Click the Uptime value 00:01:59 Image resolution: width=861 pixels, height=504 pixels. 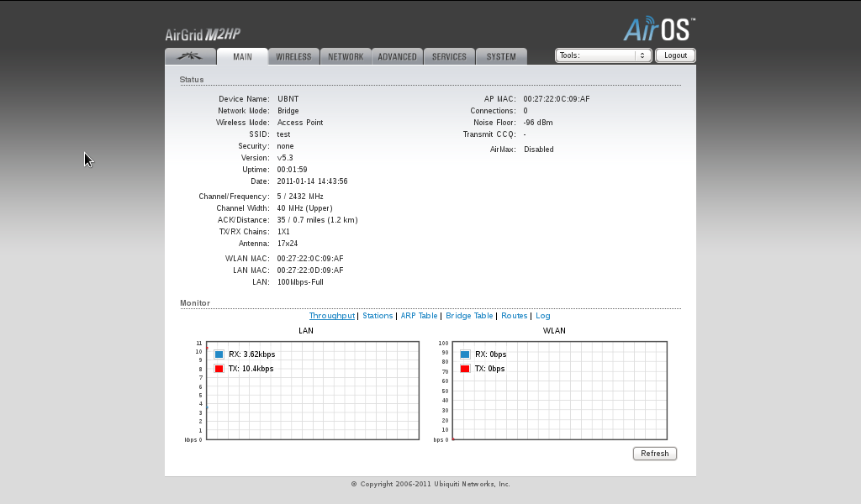pyautogui.click(x=292, y=170)
